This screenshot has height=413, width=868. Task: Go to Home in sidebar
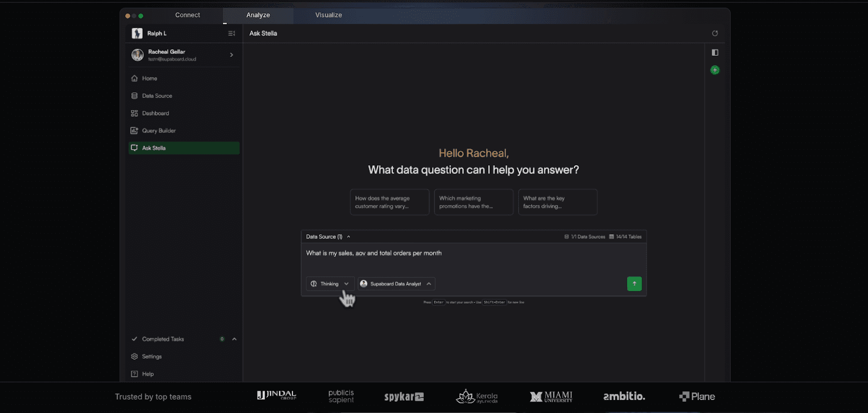point(184,79)
